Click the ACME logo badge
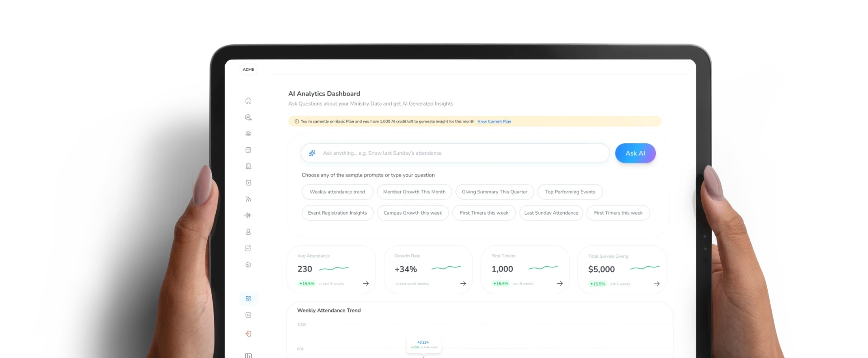Viewport: 868px width, 358px height. coord(248,70)
